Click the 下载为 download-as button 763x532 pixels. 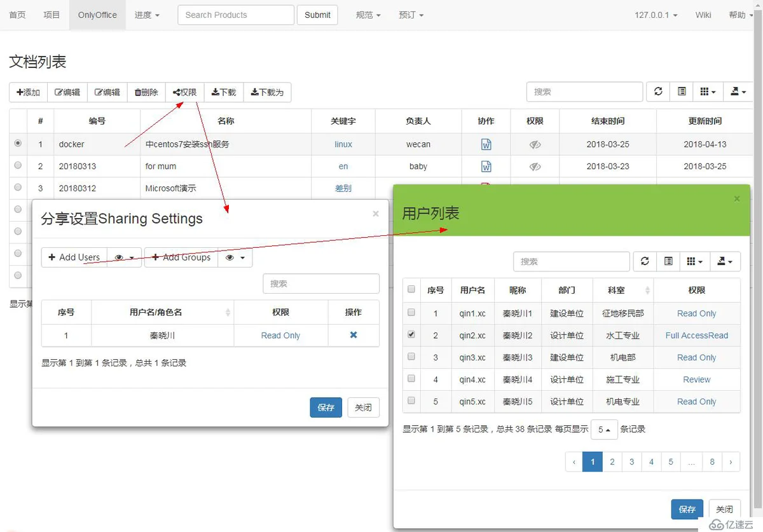click(x=267, y=92)
